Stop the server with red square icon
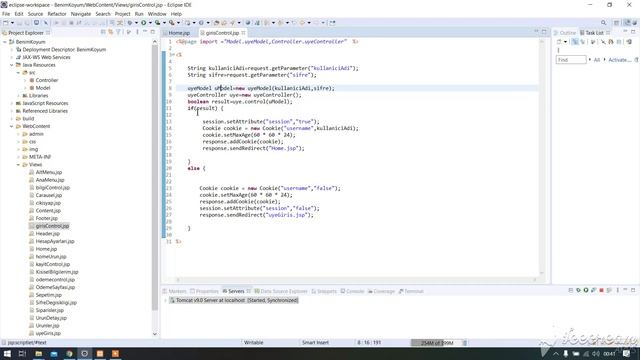Screen dimensions: 640x360 coord(601,290)
